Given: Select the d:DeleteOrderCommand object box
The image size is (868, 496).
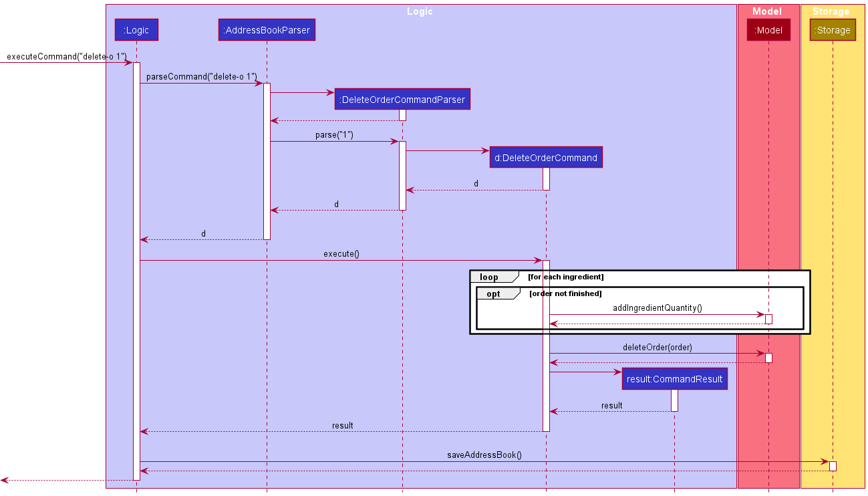Looking at the screenshot, I should pos(546,157).
